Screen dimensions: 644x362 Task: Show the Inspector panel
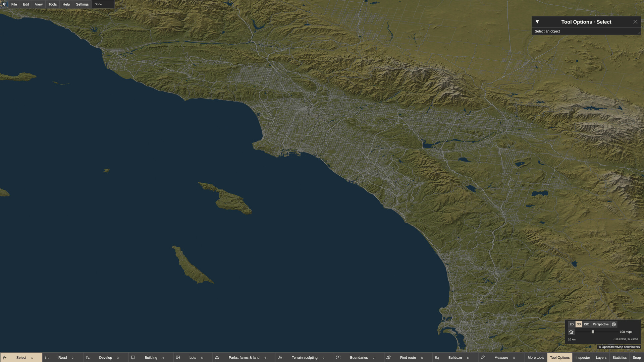pos(583,357)
